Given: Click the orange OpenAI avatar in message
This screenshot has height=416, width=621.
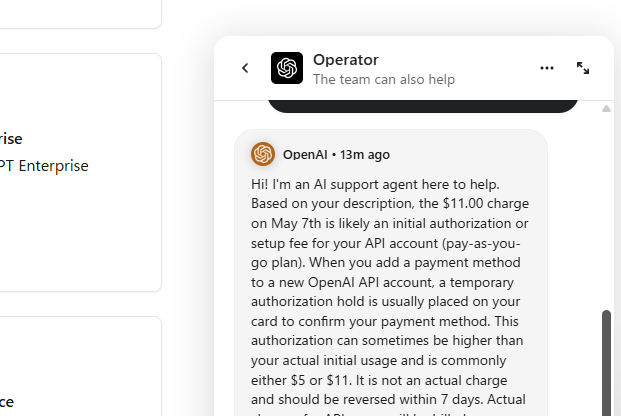Looking at the screenshot, I should tap(263, 154).
